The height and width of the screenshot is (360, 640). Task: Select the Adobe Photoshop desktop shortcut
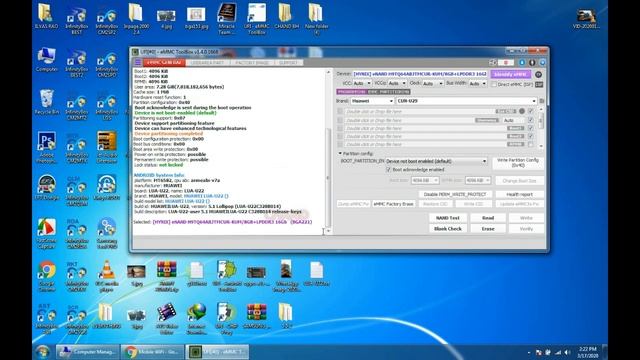point(46,147)
